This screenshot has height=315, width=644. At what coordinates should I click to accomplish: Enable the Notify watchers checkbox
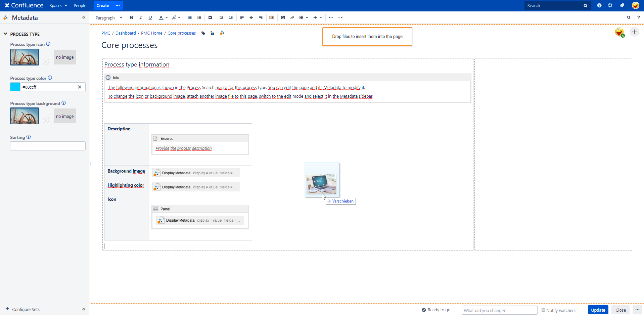click(x=543, y=310)
